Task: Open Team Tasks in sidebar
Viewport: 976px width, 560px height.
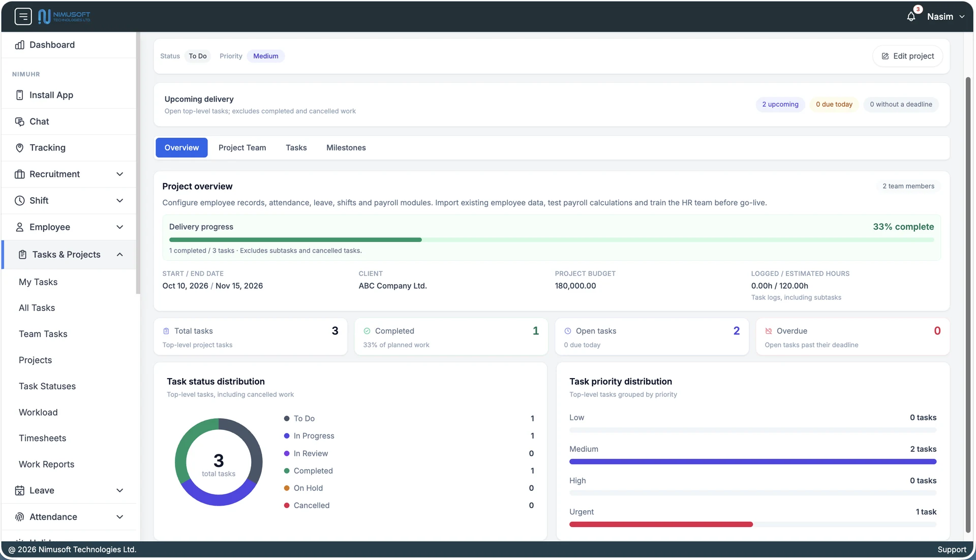Action: coord(43,334)
